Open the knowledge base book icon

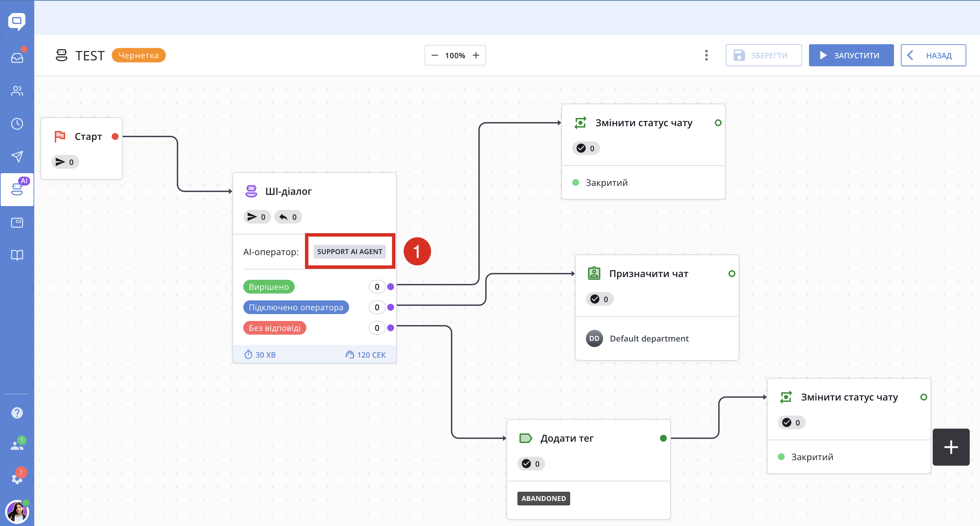click(17, 255)
